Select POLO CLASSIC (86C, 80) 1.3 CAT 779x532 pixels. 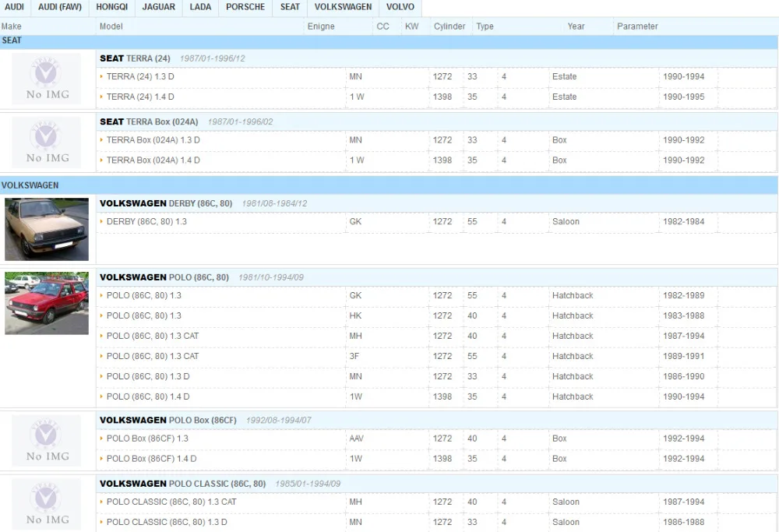(171, 502)
